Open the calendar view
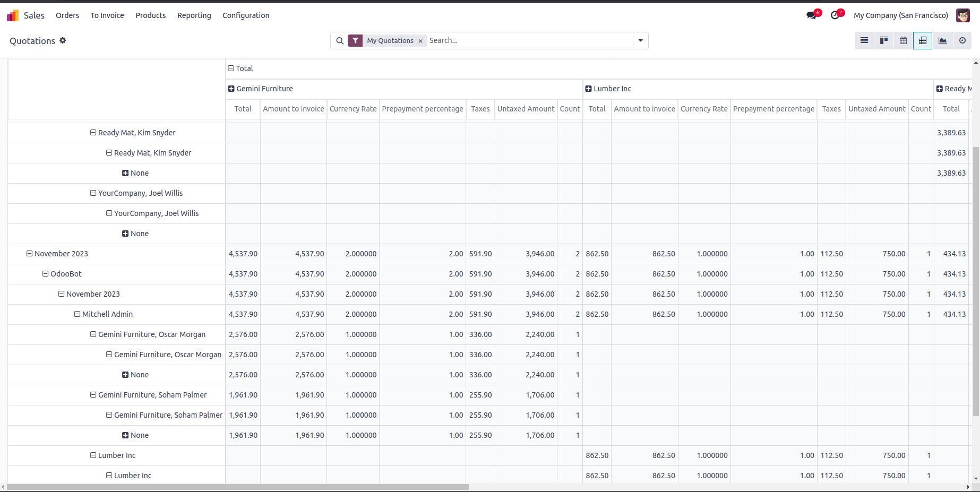980x492 pixels. click(x=903, y=41)
